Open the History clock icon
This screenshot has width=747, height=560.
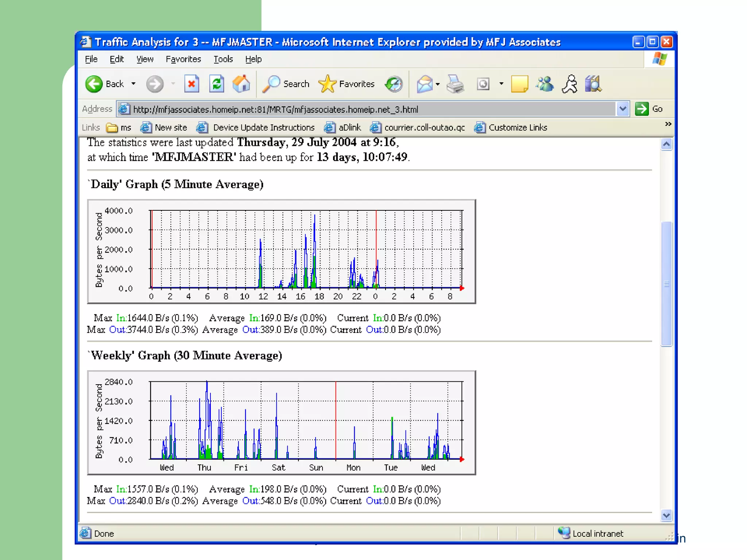(394, 84)
